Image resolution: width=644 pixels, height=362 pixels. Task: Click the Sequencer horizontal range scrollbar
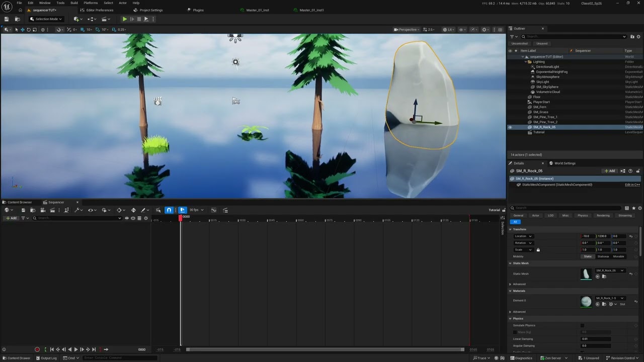click(x=325, y=349)
